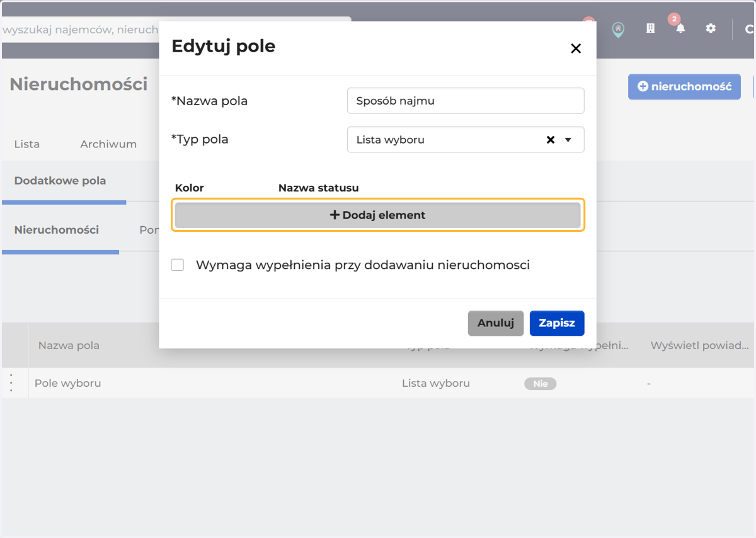The image size is (756, 538).
Task: Click the Pole wyboru row name
Action: [x=68, y=383]
